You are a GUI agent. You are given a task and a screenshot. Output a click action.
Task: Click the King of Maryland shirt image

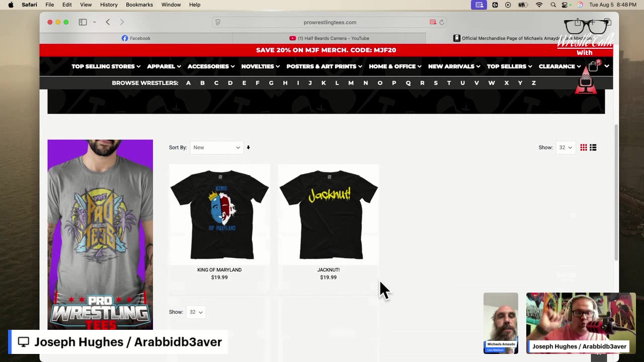[x=219, y=214]
